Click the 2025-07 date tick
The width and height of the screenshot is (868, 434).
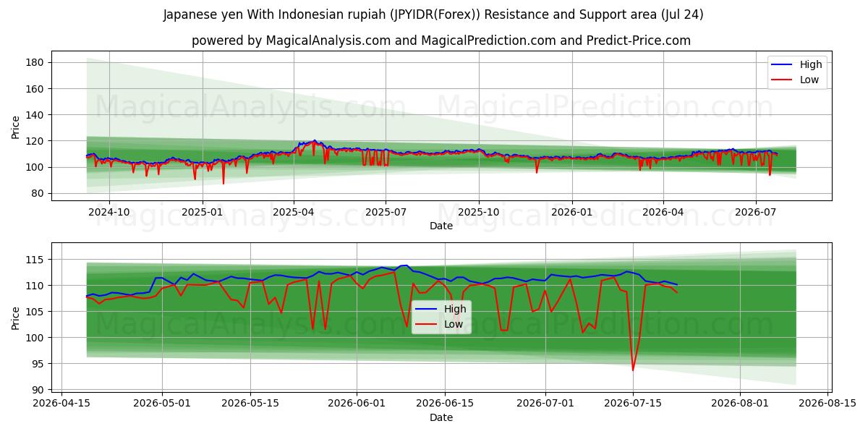pos(385,211)
